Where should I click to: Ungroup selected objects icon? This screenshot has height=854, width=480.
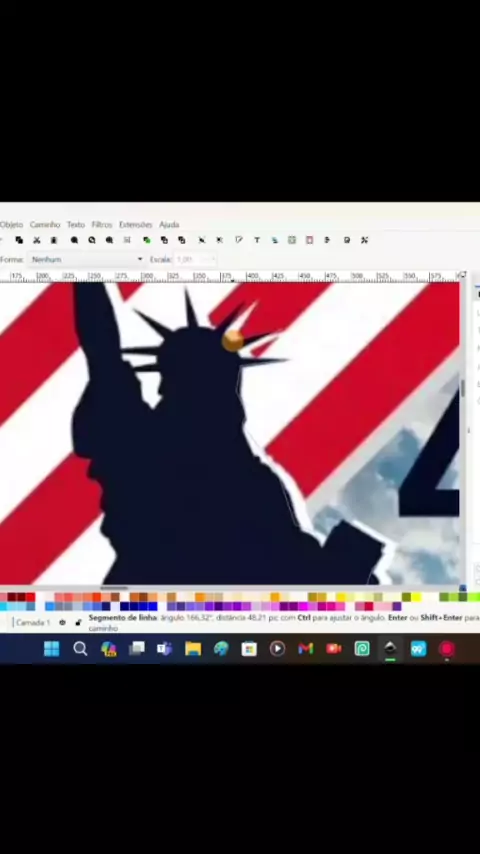[219, 240]
